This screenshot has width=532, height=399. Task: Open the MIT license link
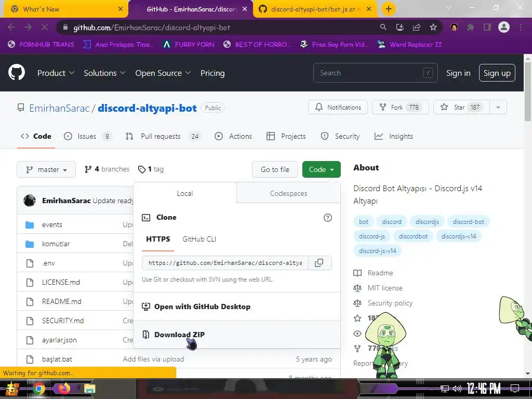coord(378,288)
